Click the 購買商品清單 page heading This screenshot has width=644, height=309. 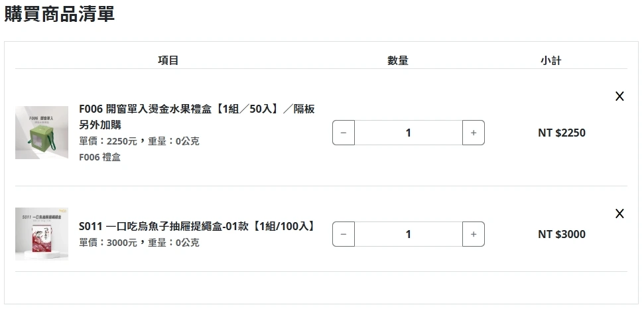(x=60, y=15)
